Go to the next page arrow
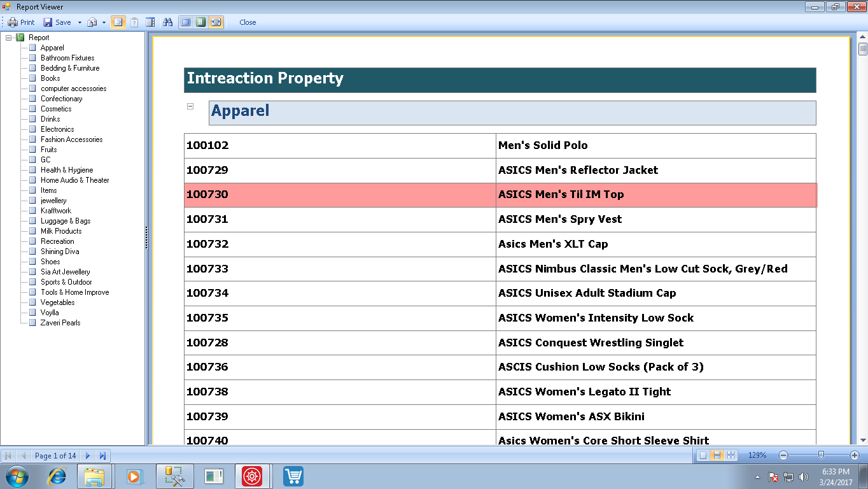 pyautogui.click(x=87, y=455)
